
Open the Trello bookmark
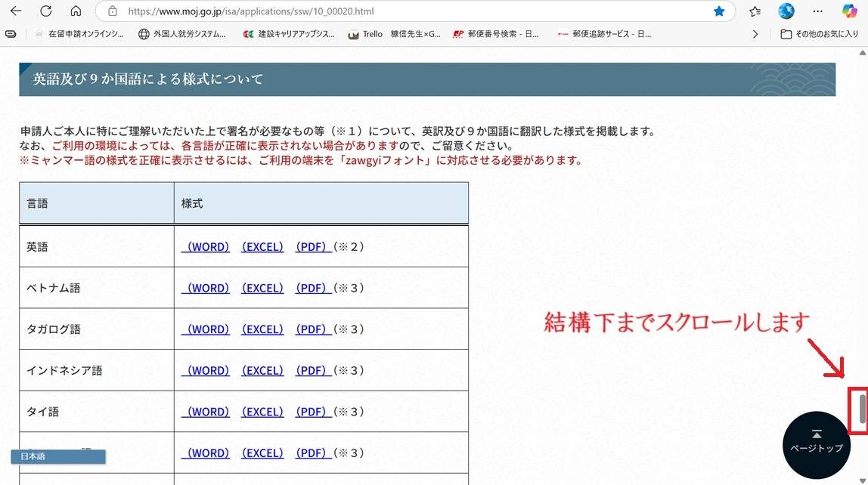point(366,34)
